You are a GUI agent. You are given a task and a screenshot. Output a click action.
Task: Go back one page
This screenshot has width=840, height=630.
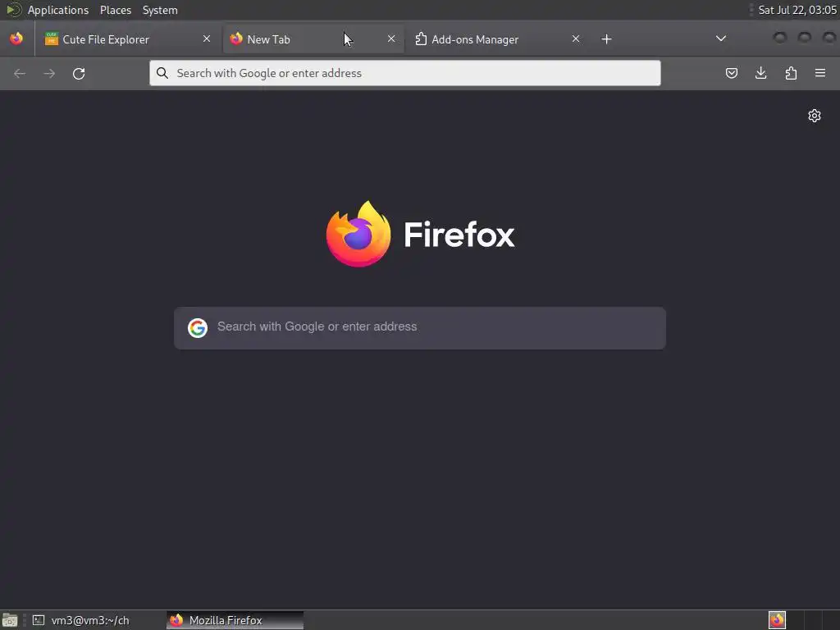pos(20,73)
